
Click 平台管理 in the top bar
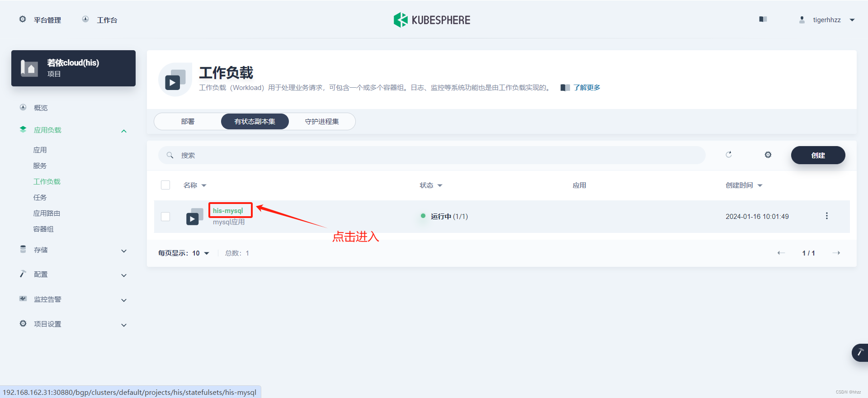[x=47, y=20]
